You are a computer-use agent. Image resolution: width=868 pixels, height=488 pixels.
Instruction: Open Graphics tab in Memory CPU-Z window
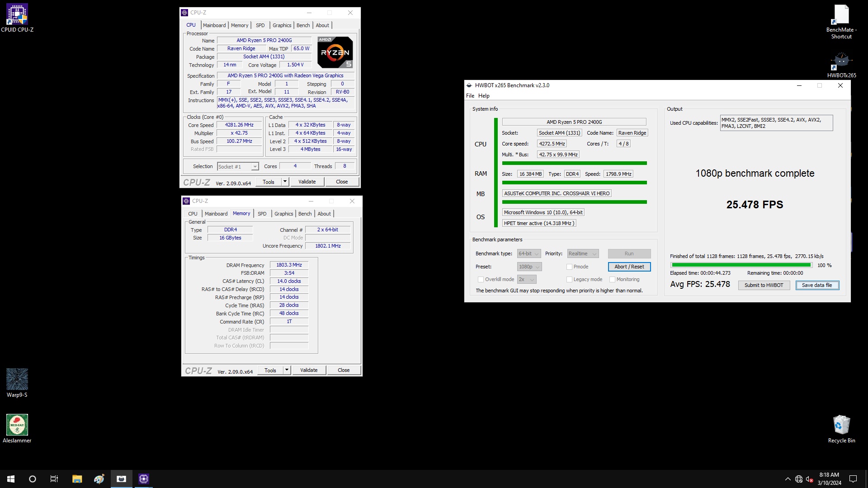click(x=283, y=214)
